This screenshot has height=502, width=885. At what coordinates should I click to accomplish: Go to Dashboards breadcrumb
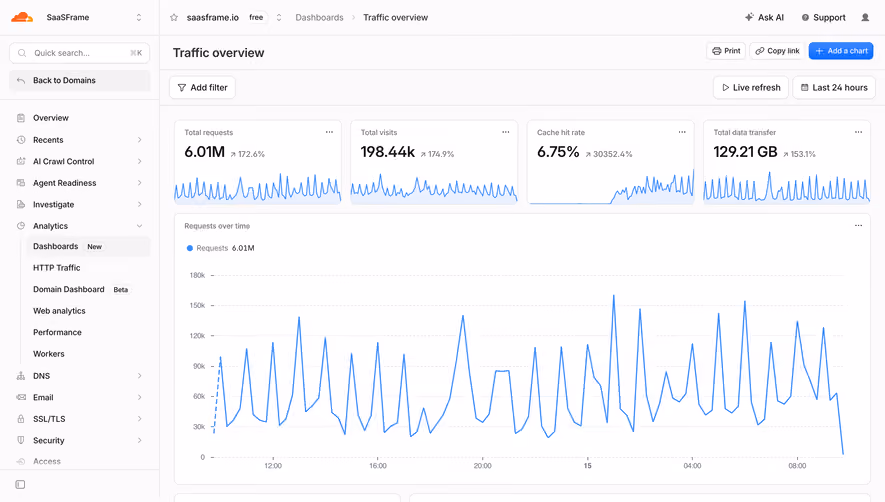319,18
